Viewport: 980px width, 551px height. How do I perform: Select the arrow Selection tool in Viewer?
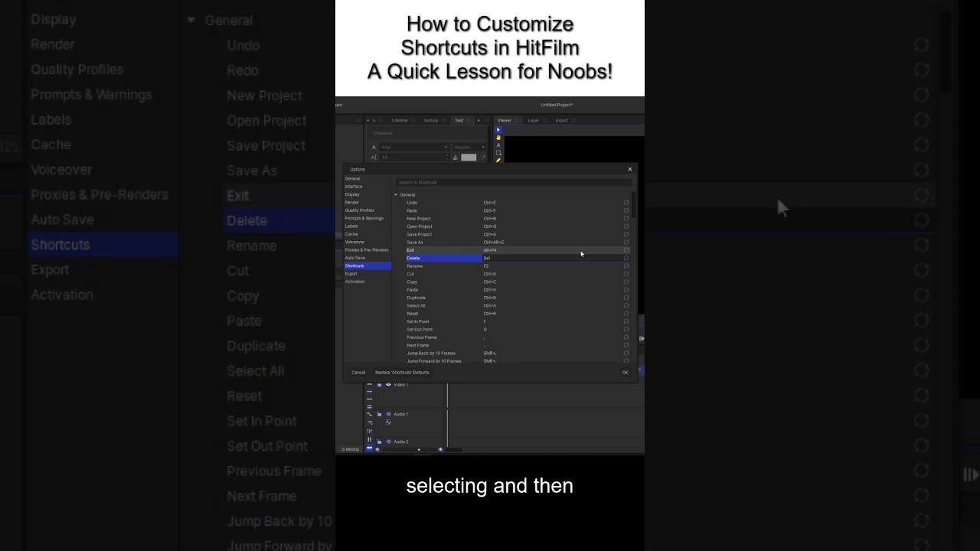click(498, 130)
